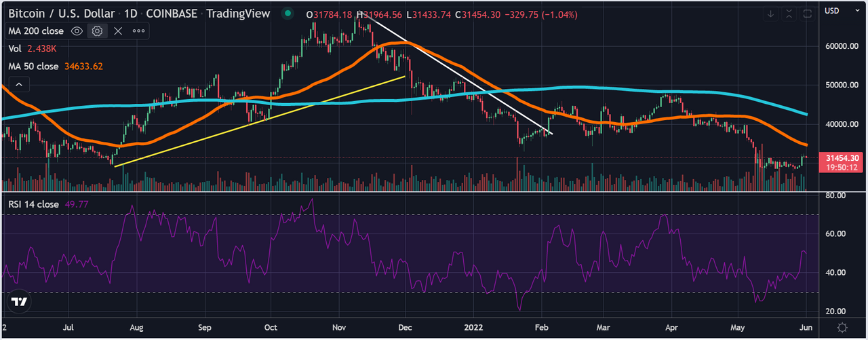Open MA 200 settings gear

[x=98, y=31]
